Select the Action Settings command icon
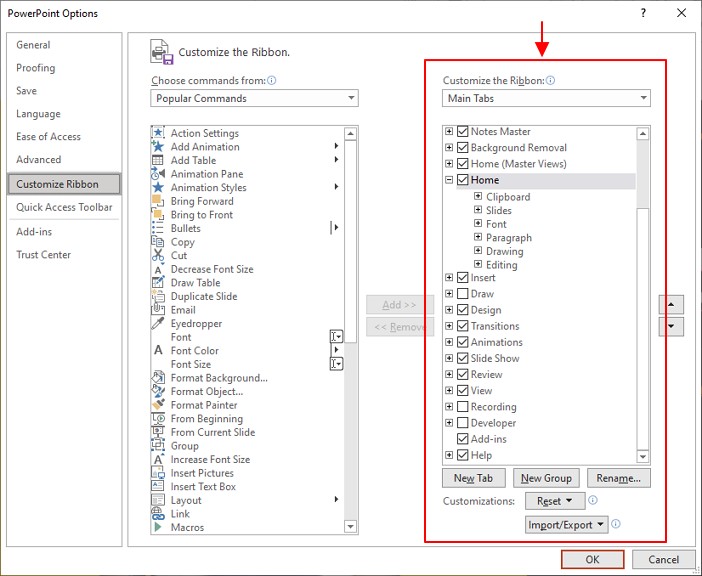Viewport: 702px width, 576px height. point(158,133)
